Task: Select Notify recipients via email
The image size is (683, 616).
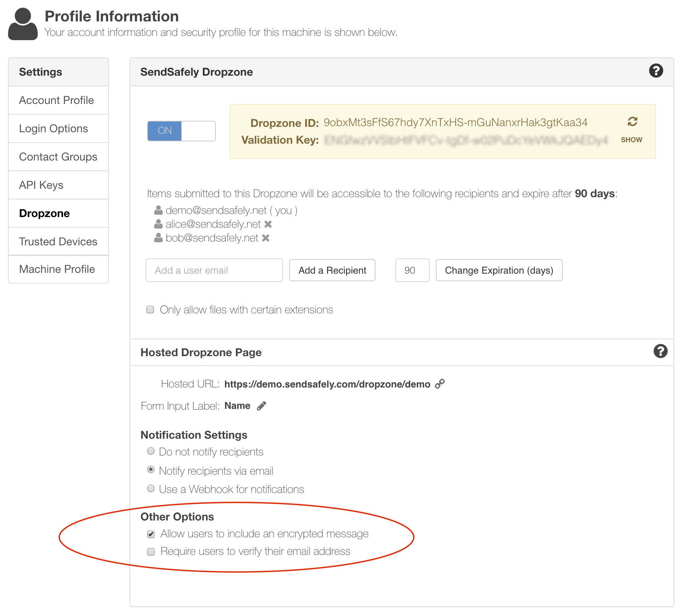Action: 151,469
